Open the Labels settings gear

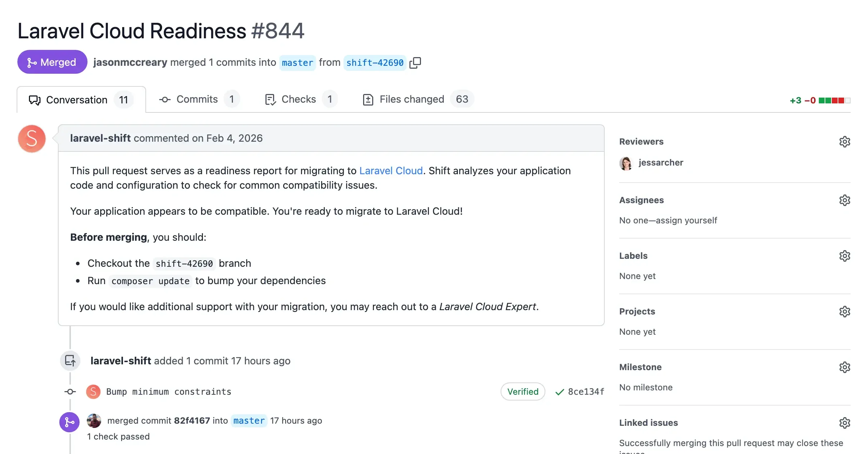[844, 256]
